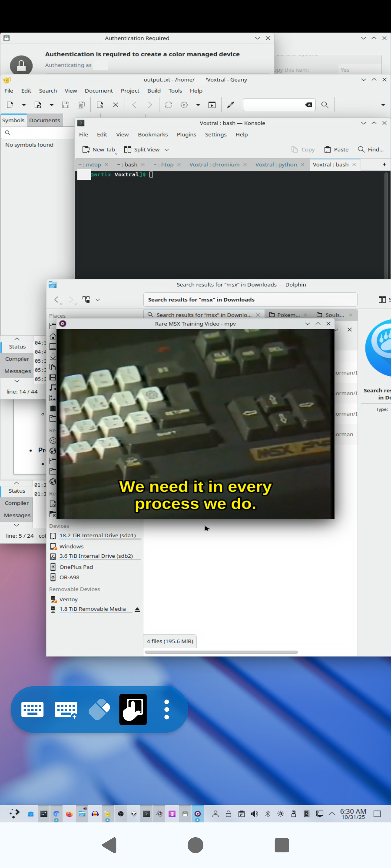Expand Geany's new file dropdown arrow
Image resolution: width=391 pixels, height=868 pixels.
pyautogui.click(x=24, y=105)
